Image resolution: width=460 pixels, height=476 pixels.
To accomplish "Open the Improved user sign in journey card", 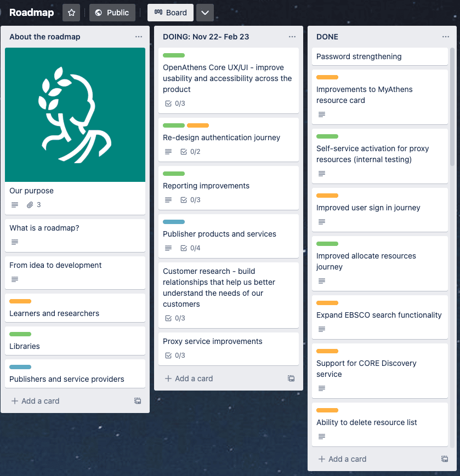I will coord(380,210).
